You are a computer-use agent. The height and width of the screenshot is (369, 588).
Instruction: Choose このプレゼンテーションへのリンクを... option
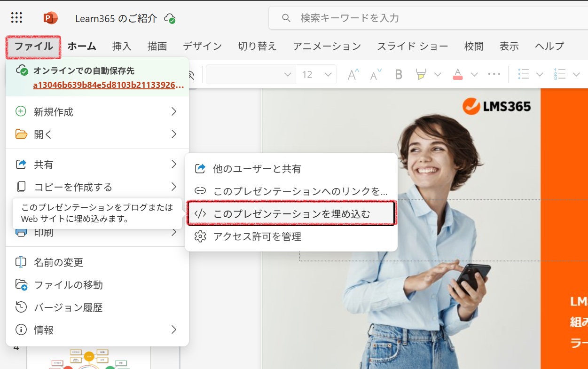pos(291,191)
